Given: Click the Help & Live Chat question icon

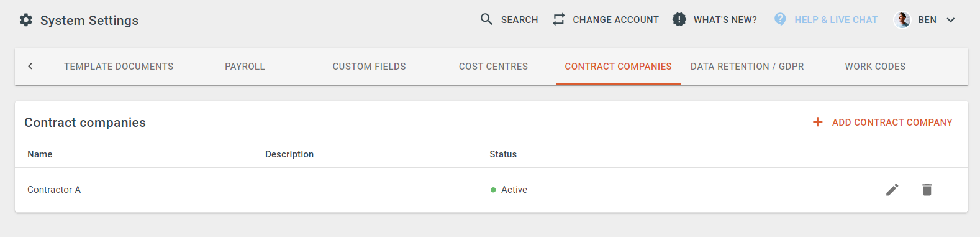Looking at the screenshot, I should pyautogui.click(x=780, y=19).
